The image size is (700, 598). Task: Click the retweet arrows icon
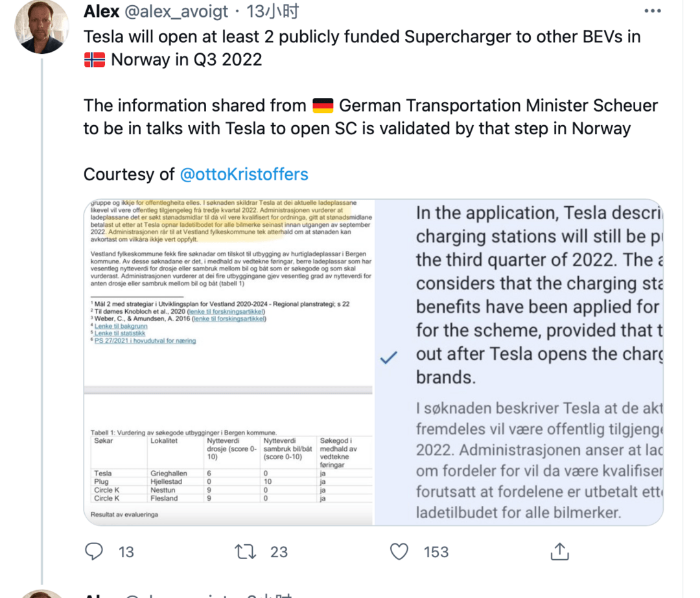click(x=246, y=551)
